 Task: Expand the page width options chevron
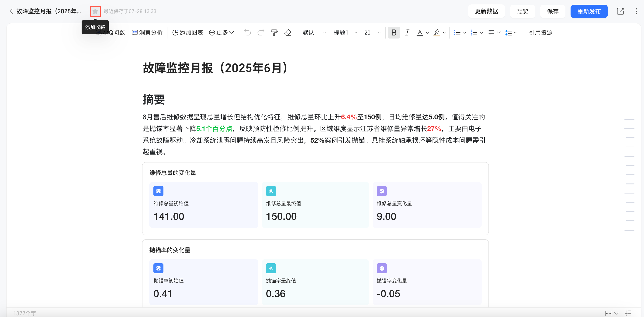(616, 313)
